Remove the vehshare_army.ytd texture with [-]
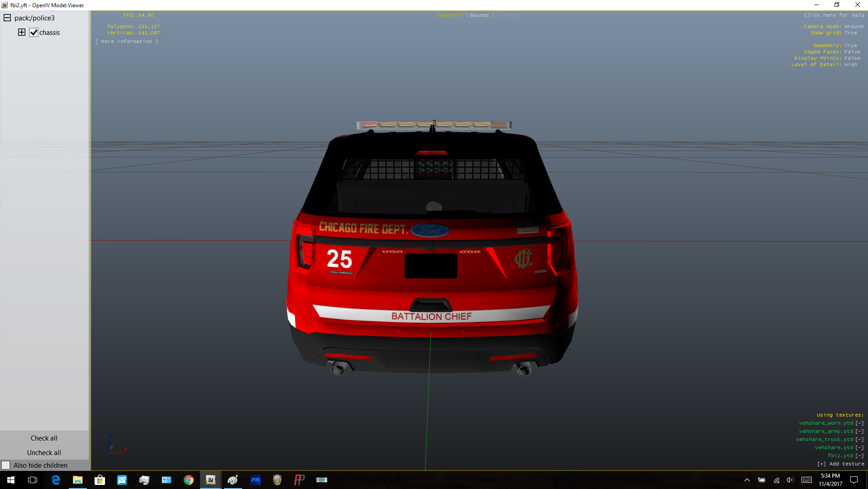The width and height of the screenshot is (868, 489). tap(859, 431)
